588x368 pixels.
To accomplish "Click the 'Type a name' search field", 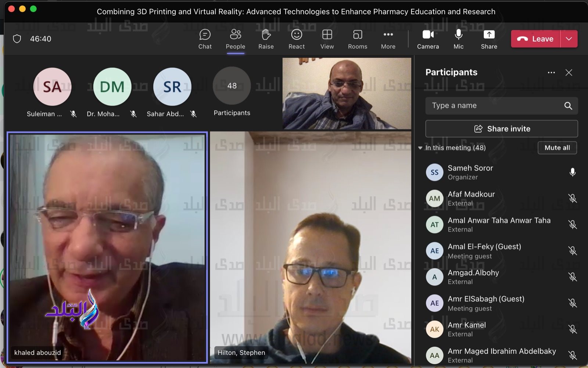I will click(x=494, y=106).
